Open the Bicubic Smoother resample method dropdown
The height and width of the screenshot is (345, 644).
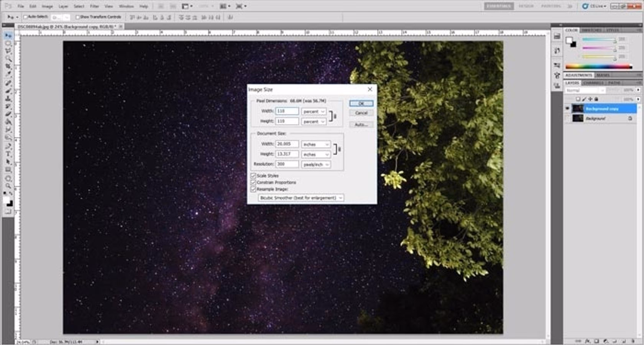301,198
